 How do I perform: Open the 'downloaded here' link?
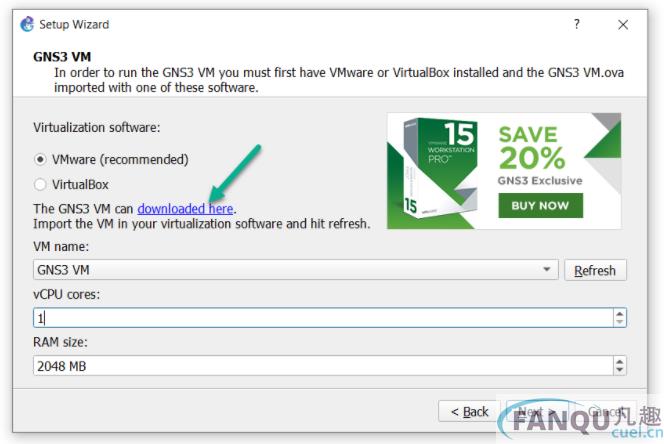click(x=185, y=208)
